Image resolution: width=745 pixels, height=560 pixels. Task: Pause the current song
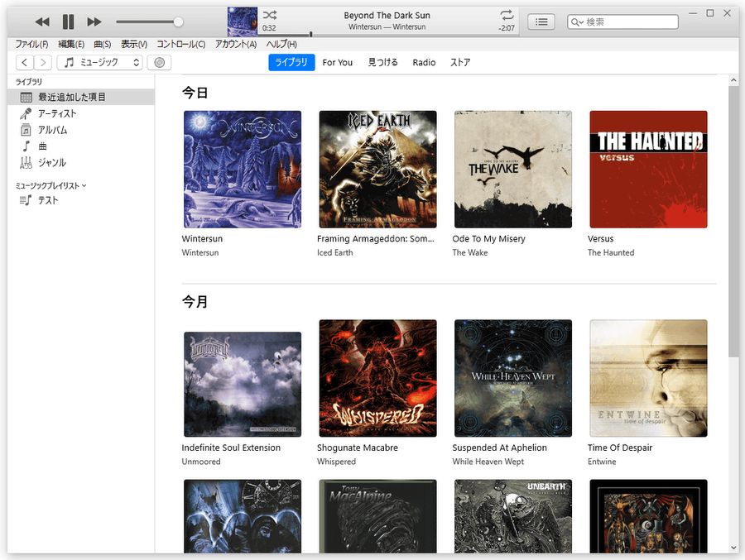pyautogui.click(x=69, y=22)
